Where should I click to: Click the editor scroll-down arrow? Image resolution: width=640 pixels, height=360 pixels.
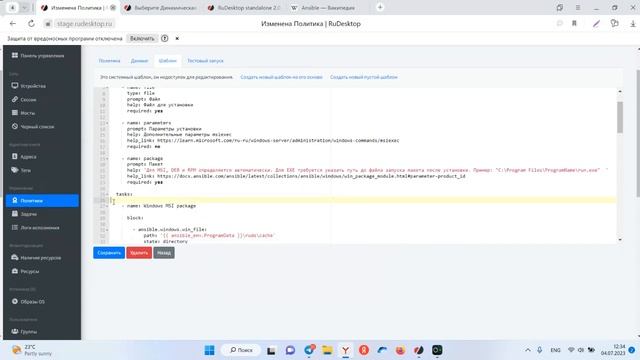tap(620, 240)
